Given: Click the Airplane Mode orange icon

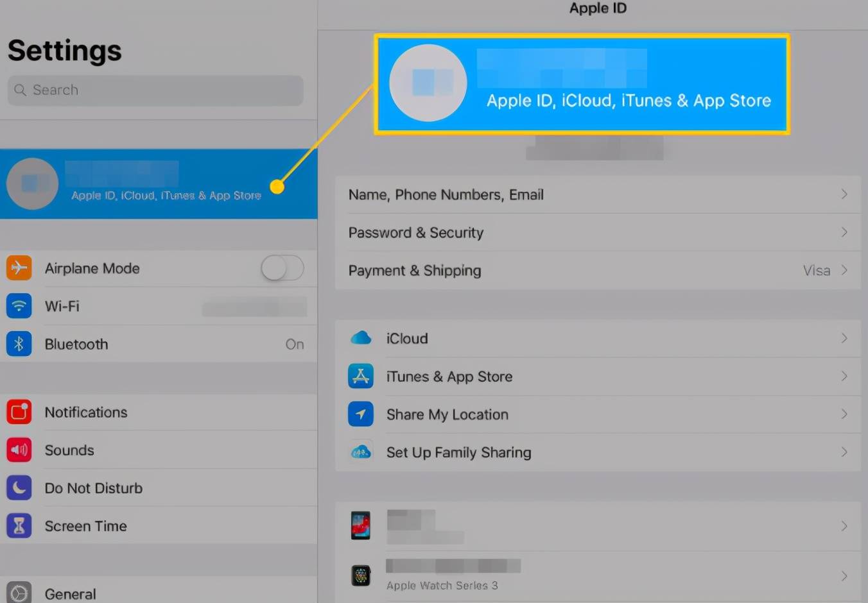Looking at the screenshot, I should [x=19, y=268].
